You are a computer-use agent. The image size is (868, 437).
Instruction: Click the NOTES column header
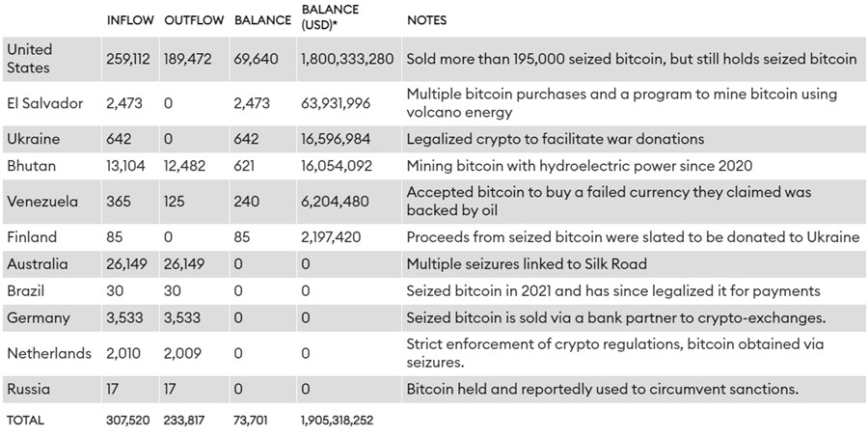[426, 20]
